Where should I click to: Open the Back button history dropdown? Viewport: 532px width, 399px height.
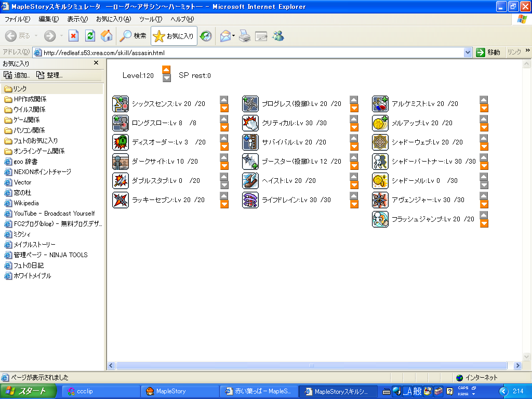pyautogui.click(x=36, y=36)
